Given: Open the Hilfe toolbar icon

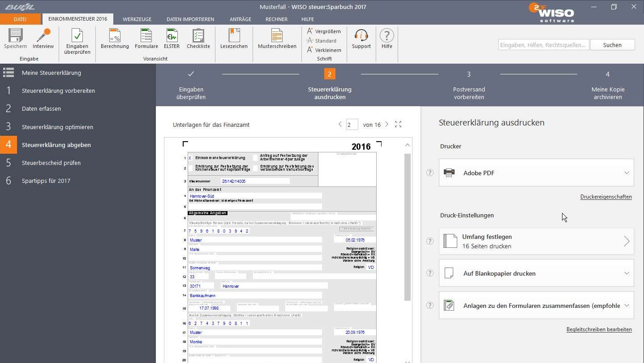Looking at the screenshot, I should click(386, 39).
